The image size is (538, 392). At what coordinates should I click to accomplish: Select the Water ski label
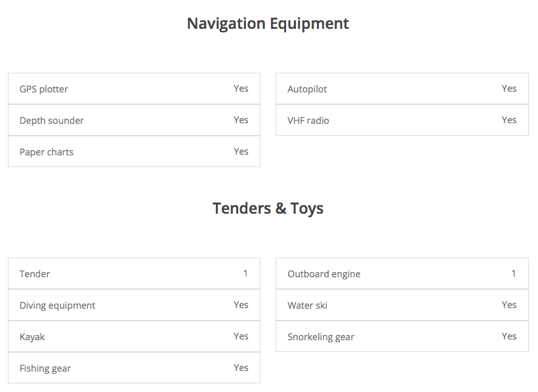307,305
